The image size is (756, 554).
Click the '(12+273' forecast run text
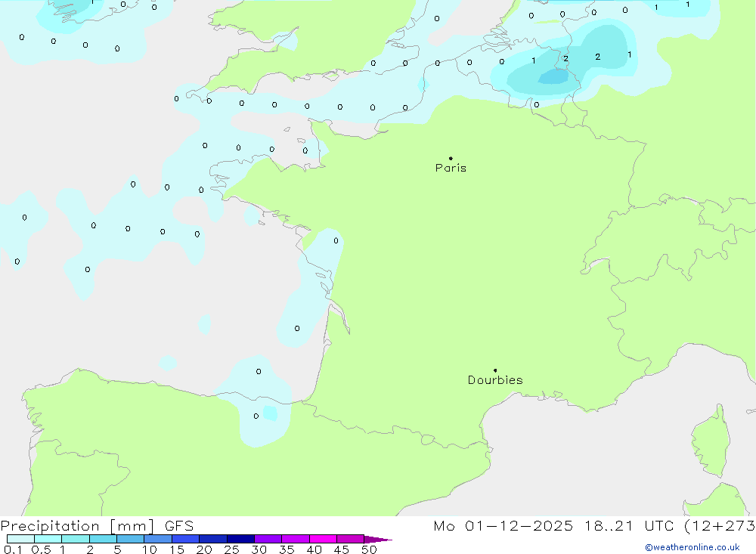click(x=720, y=526)
